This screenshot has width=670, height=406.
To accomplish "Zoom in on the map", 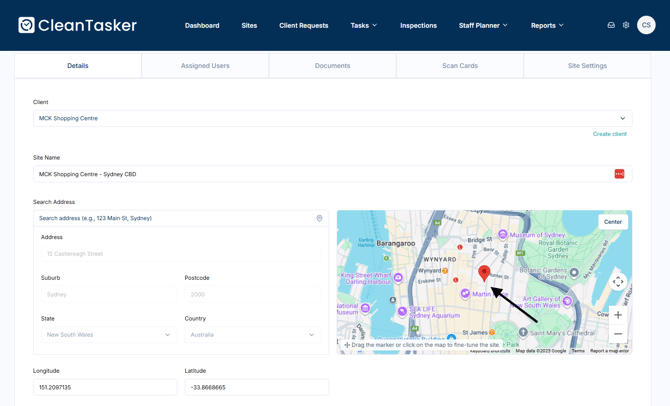I will point(618,315).
